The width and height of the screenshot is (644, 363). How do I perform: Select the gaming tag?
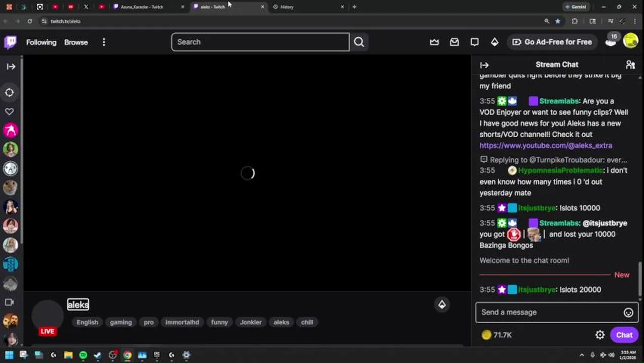click(121, 322)
